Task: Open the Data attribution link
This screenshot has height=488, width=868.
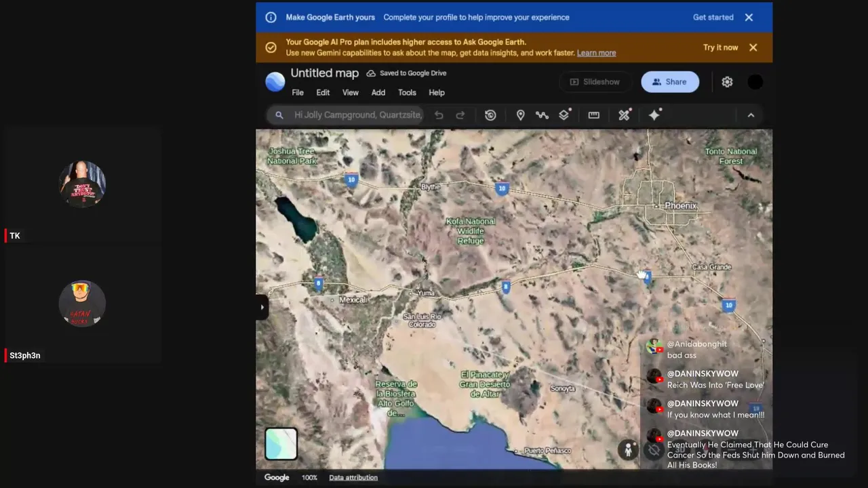Action: pos(353,478)
